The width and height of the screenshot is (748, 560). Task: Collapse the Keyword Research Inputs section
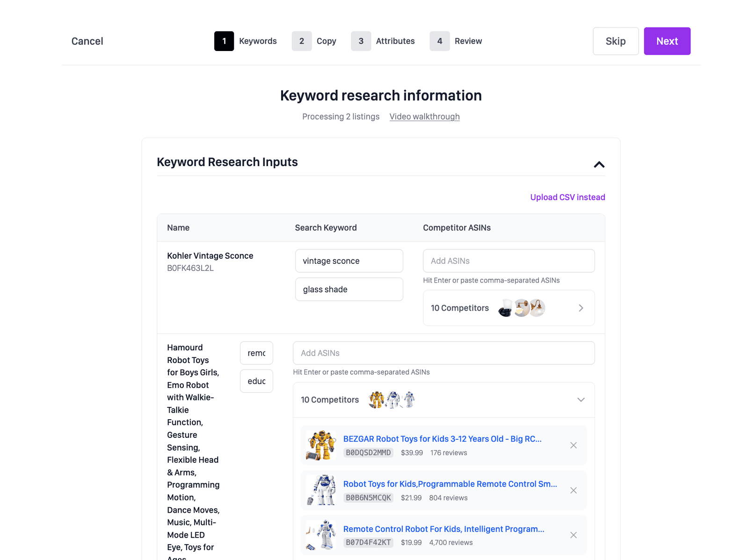(x=599, y=165)
